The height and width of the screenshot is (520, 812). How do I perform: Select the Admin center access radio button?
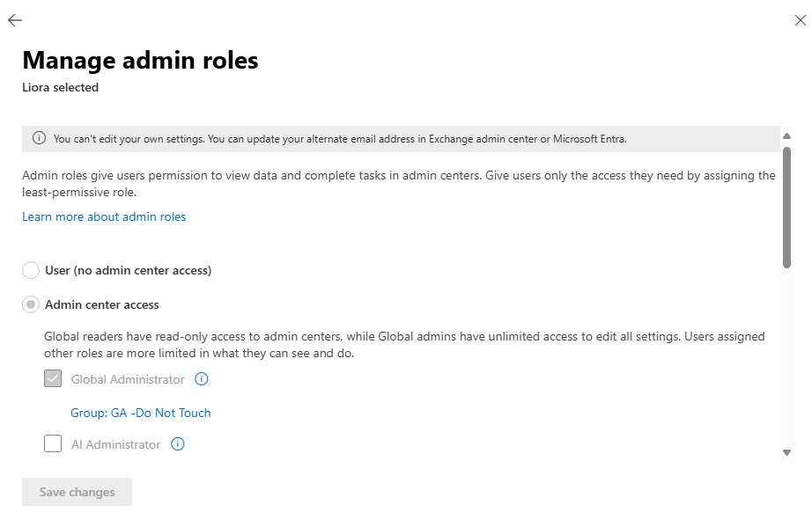coord(31,304)
